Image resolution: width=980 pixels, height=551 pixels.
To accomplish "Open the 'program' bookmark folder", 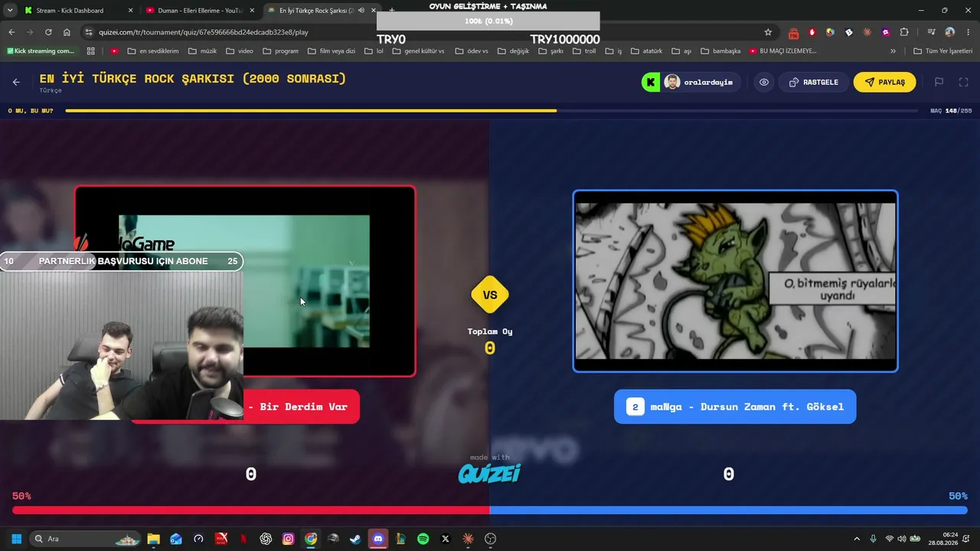I will [280, 51].
